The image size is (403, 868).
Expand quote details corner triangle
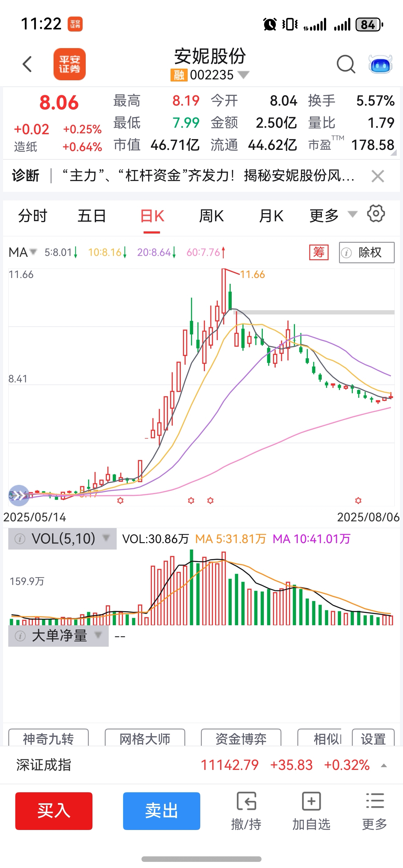pos(393,153)
